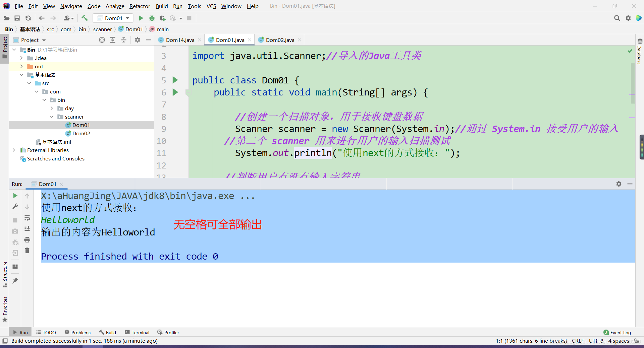The width and height of the screenshot is (644, 348).
Task: Expand External Libraries node
Action: point(14,150)
